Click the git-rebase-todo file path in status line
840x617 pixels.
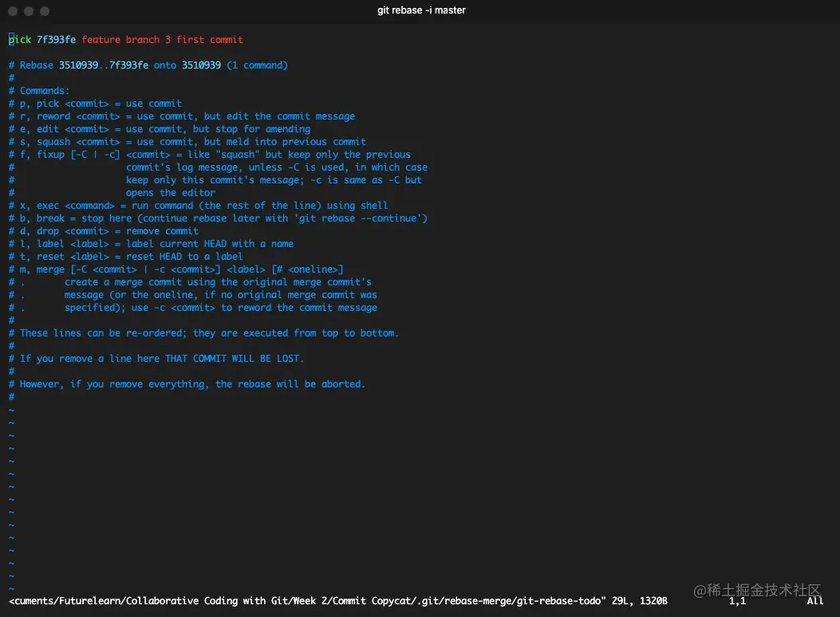(307, 602)
